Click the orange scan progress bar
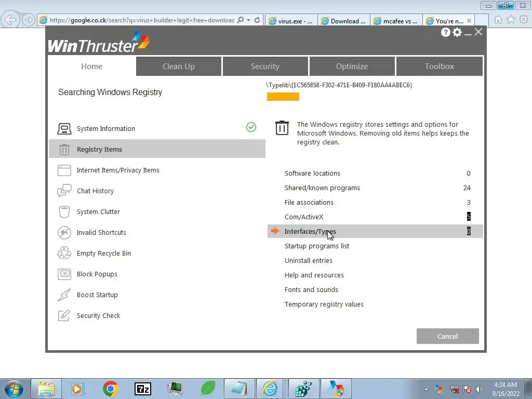Viewport: 532px width, 399px height. pyautogui.click(x=283, y=97)
